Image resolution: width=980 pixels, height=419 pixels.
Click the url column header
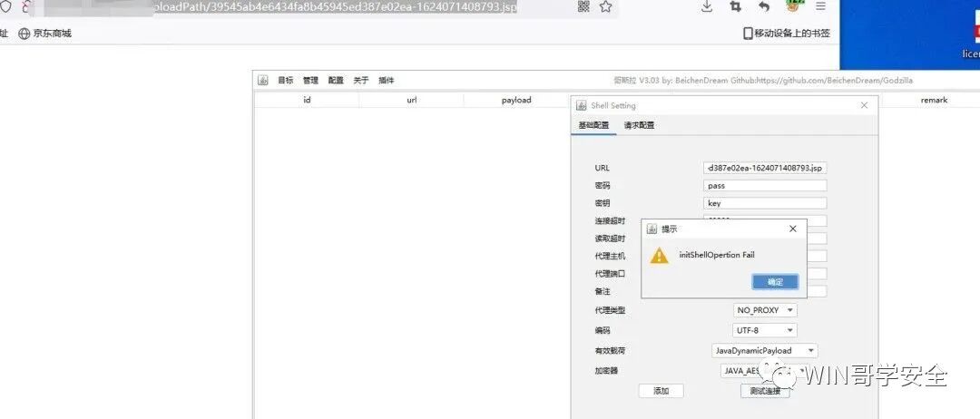[x=412, y=100]
